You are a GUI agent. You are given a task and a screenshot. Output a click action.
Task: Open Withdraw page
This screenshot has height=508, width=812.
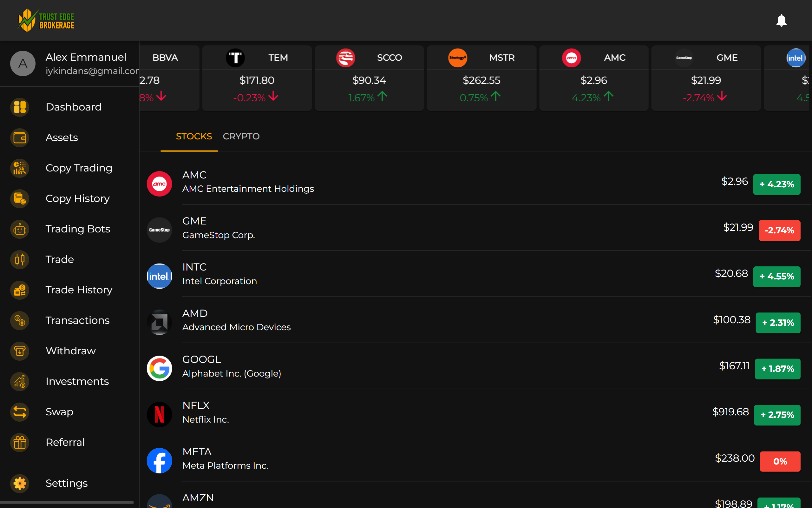69,351
